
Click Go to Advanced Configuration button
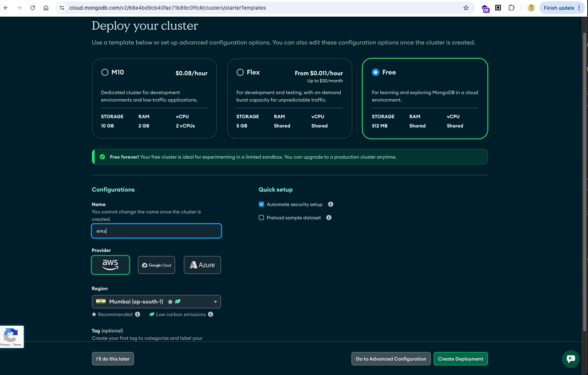pyautogui.click(x=391, y=359)
